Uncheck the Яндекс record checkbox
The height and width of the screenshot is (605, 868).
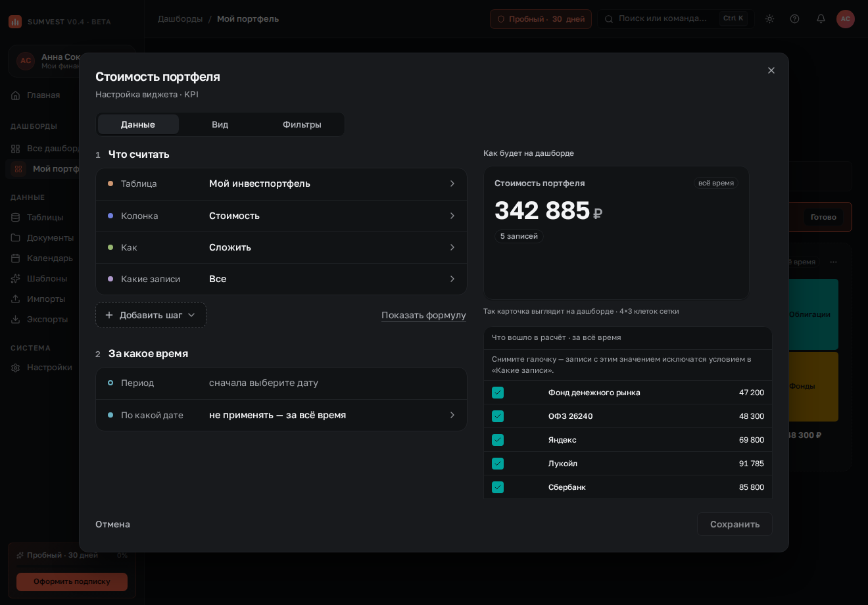click(x=498, y=440)
